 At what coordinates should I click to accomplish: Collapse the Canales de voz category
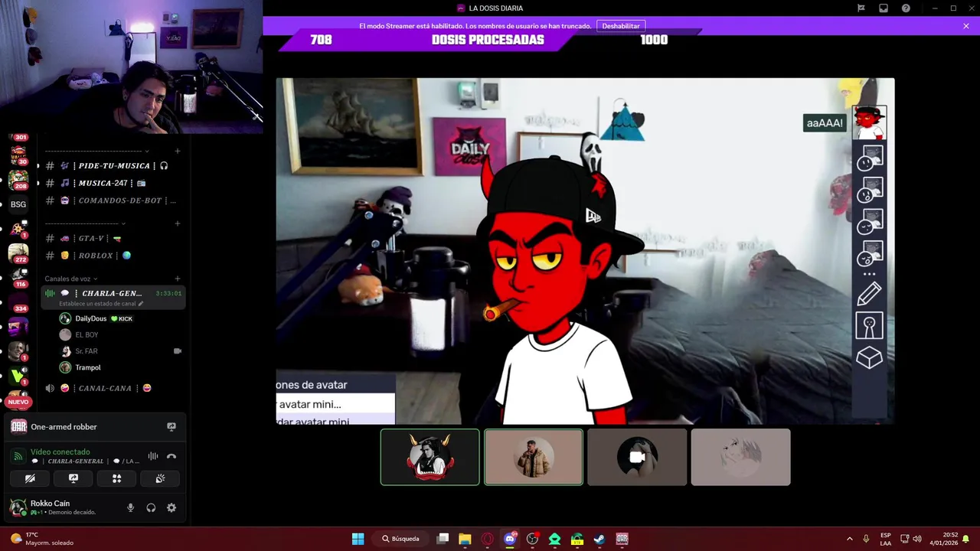(71, 279)
